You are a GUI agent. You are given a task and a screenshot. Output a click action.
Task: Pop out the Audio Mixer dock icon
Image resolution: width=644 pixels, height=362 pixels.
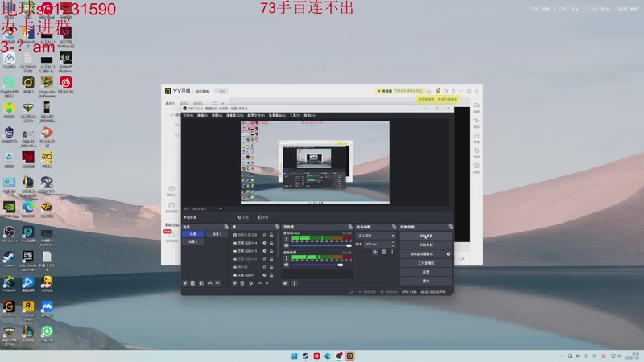click(x=350, y=227)
